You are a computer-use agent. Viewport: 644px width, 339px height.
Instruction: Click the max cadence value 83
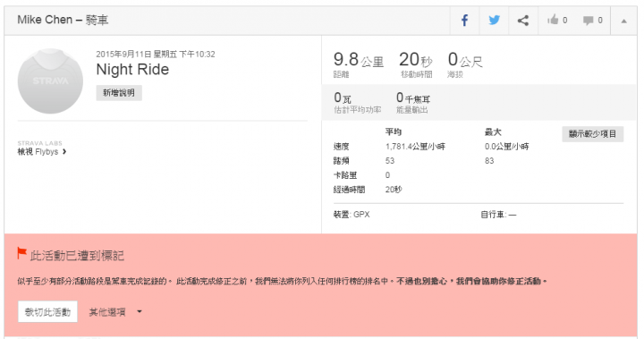(x=489, y=161)
